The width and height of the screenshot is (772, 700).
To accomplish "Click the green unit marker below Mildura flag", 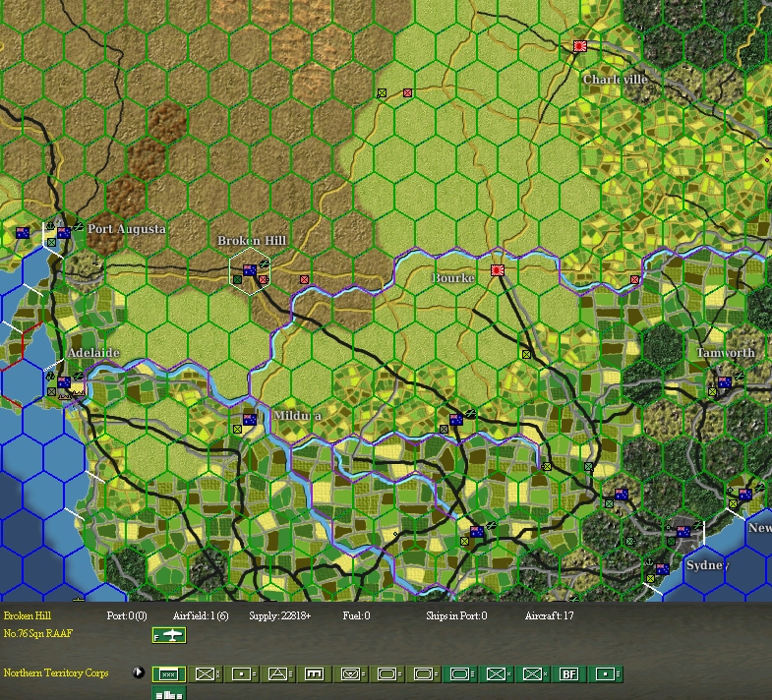I will 238,430.
